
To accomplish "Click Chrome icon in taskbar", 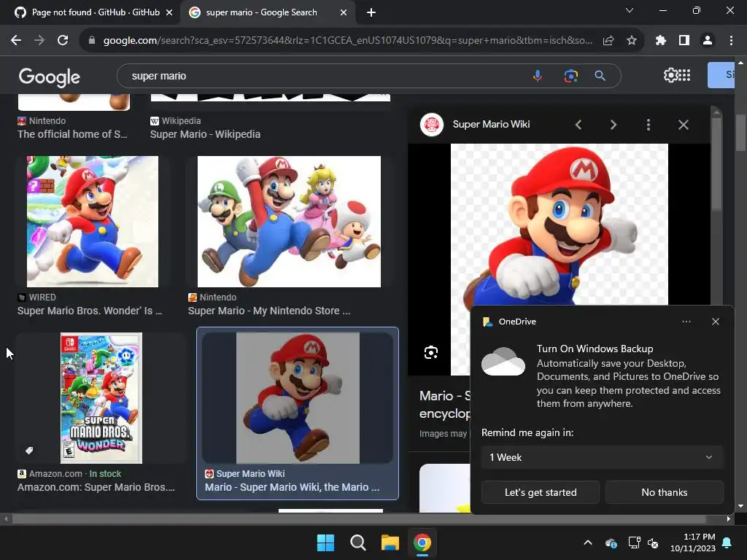I will pos(422,542).
